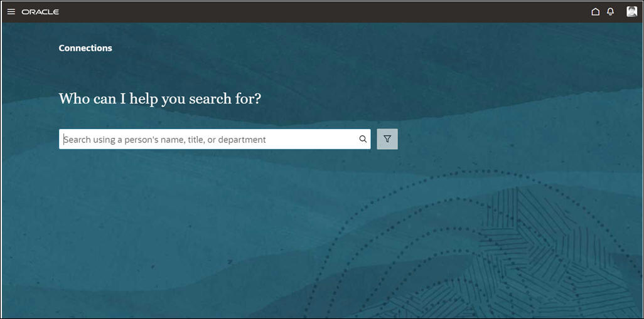Screen dimensions: 644x319
Task: Click the ORACLE wordmark
Action: [40, 12]
